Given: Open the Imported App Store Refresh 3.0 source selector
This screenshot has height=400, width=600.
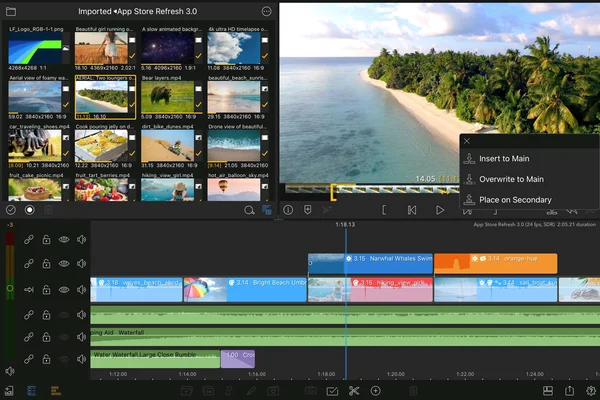Looking at the screenshot, I should tap(137, 11).
